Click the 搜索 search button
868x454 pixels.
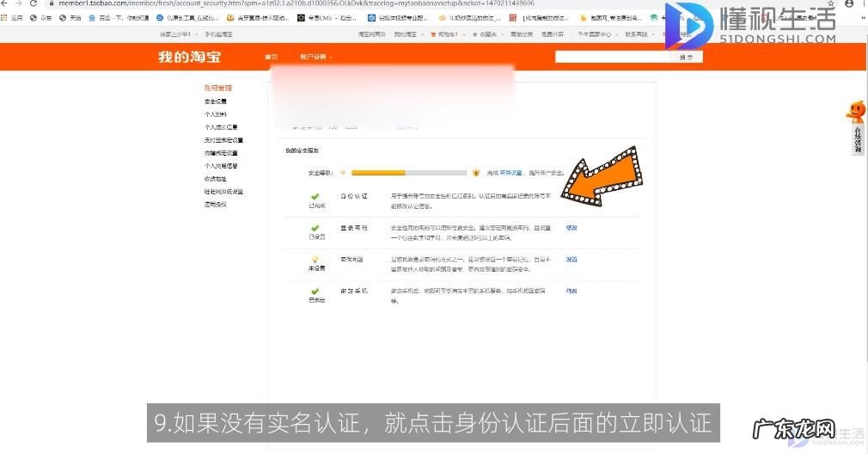(x=687, y=57)
